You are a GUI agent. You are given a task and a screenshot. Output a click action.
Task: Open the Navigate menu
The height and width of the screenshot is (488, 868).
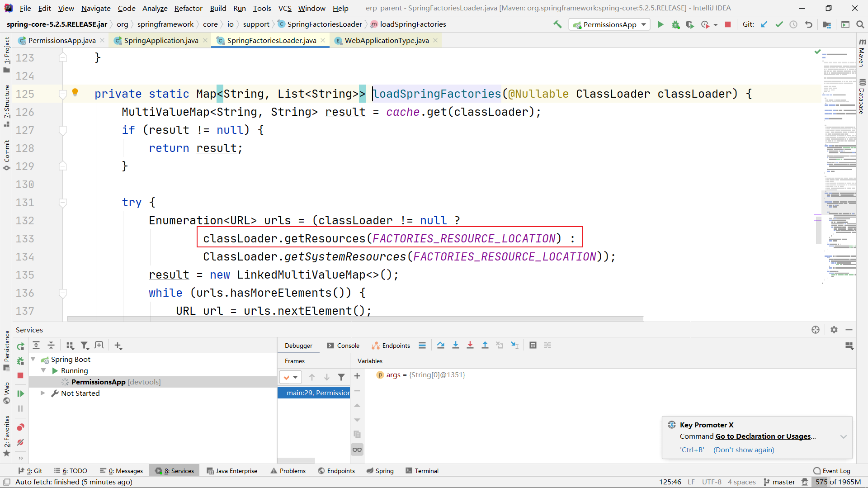tap(96, 8)
